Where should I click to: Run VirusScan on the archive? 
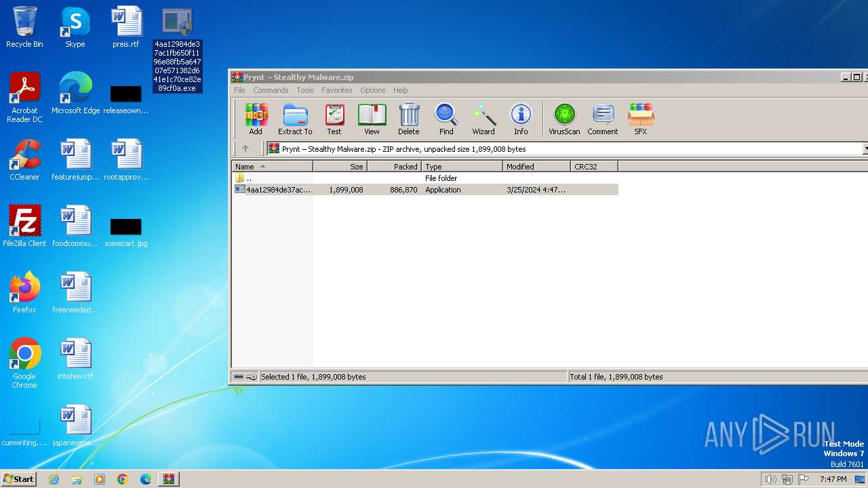pyautogui.click(x=564, y=119)
